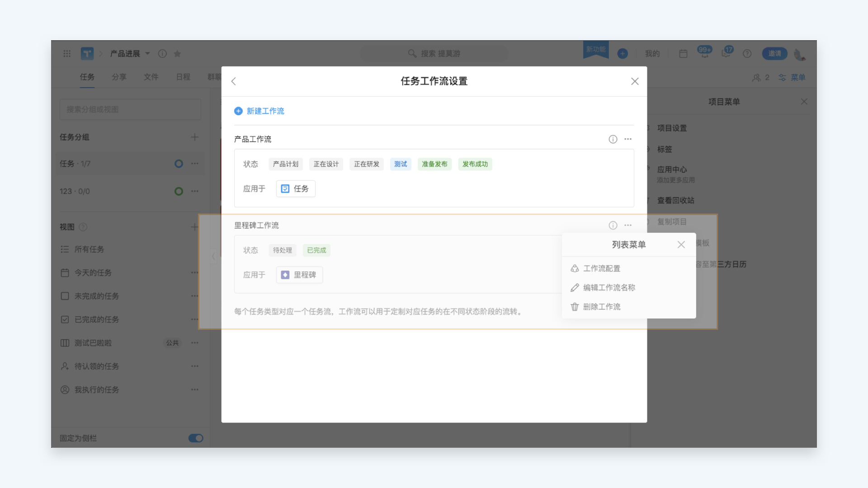Close the task workflow settings dialog
Viewport: 868px width, 488px height.
[x=635, y=81]
